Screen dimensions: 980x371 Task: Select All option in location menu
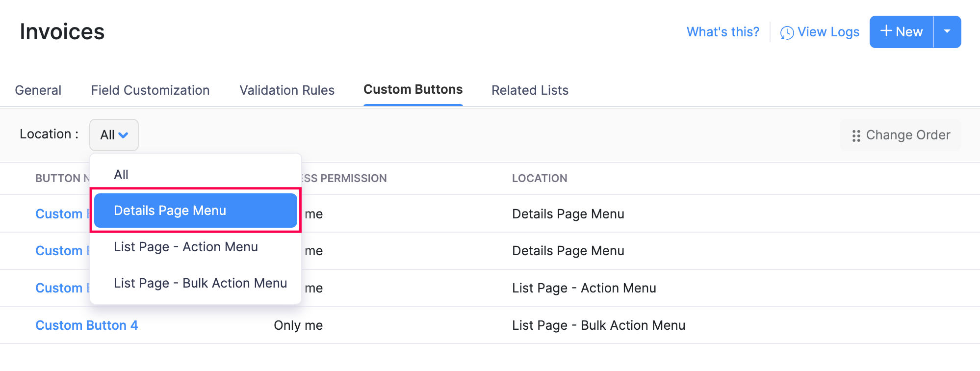121,175
